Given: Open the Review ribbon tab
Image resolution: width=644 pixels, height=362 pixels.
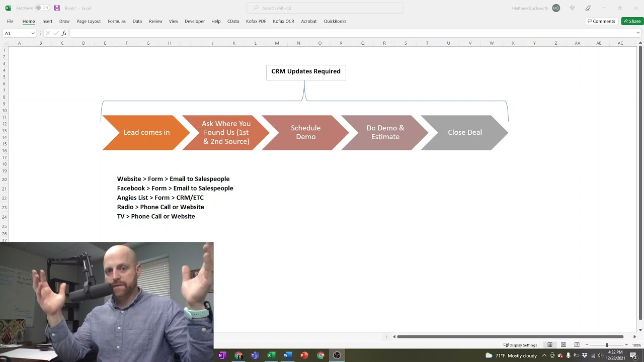Looking at the screenshot, I should (155, 21).
